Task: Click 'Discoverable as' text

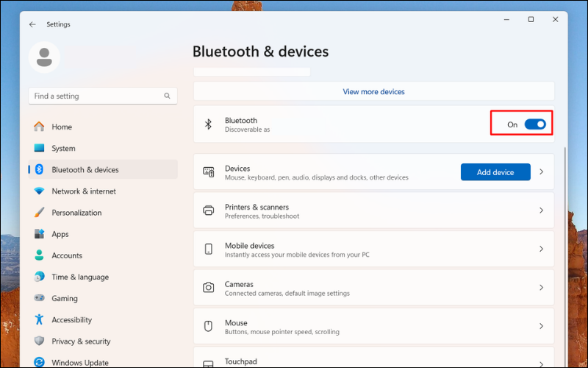Action: (247, 130)
